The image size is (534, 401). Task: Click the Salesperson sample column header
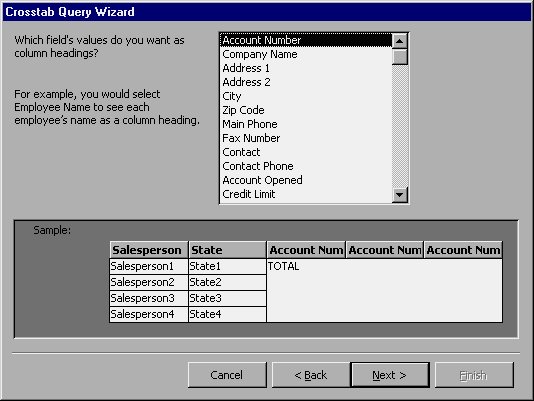pos(149,250)
